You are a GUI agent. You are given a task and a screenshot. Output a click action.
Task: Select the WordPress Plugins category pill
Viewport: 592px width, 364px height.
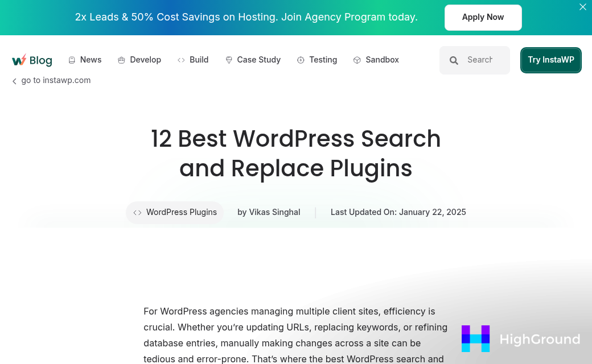tap(175, 212)
